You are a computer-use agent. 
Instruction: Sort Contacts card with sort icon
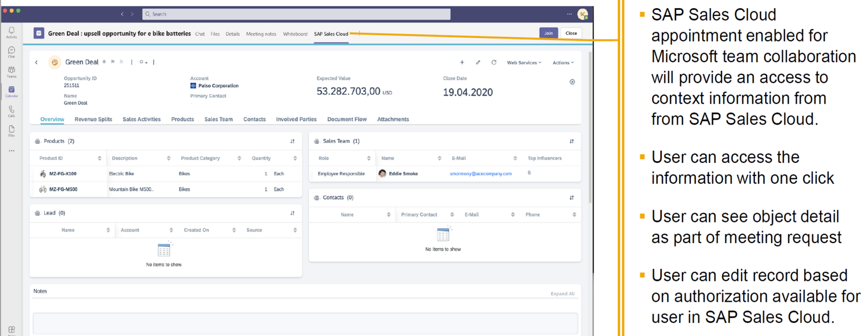tap(572, 198)
